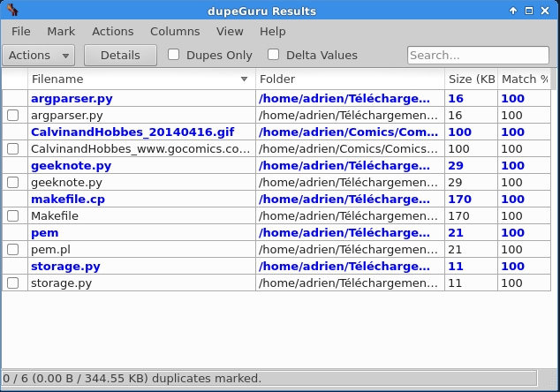The height and width of the screenshot is (392, 560).
Task: Maximize the dupeGuru Results window
Action: click(x=529, y=11)
